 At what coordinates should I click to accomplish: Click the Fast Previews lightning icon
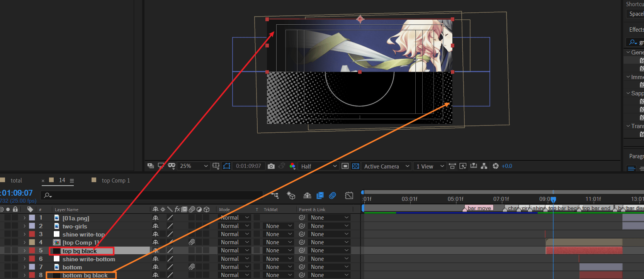tap(463, 166)
